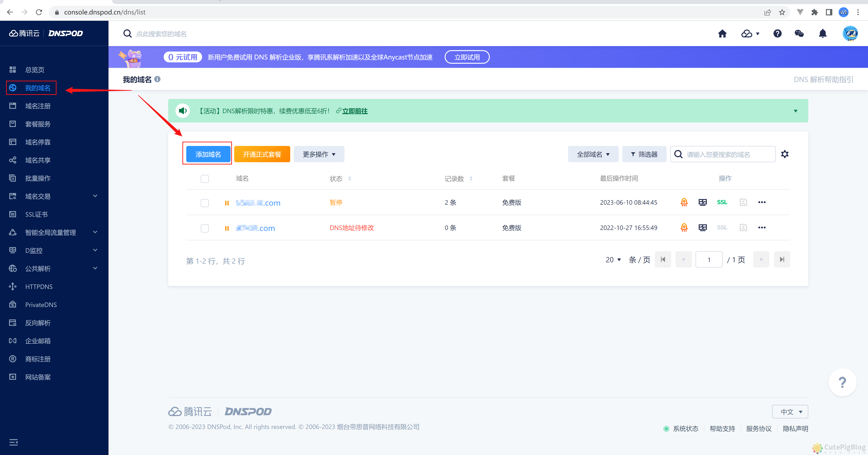The height and width of the screenshot is (455, 868).
Task: Open the table settings gear beside the search box
Action: point(785,154)
